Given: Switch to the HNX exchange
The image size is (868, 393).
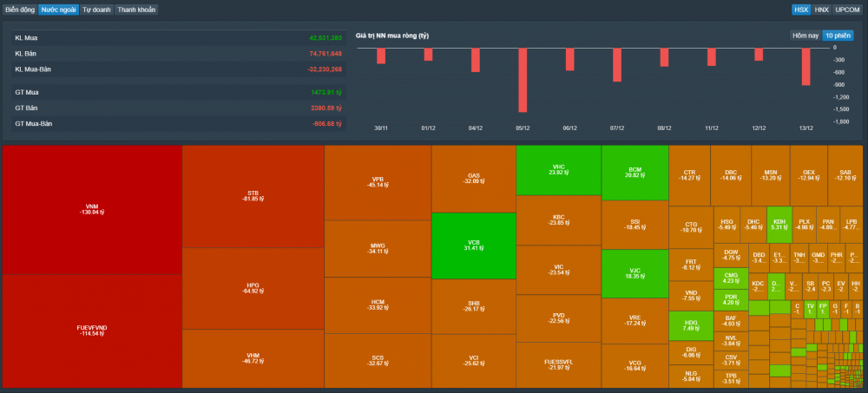Looking at the screenshot, I should coord(821,10).
